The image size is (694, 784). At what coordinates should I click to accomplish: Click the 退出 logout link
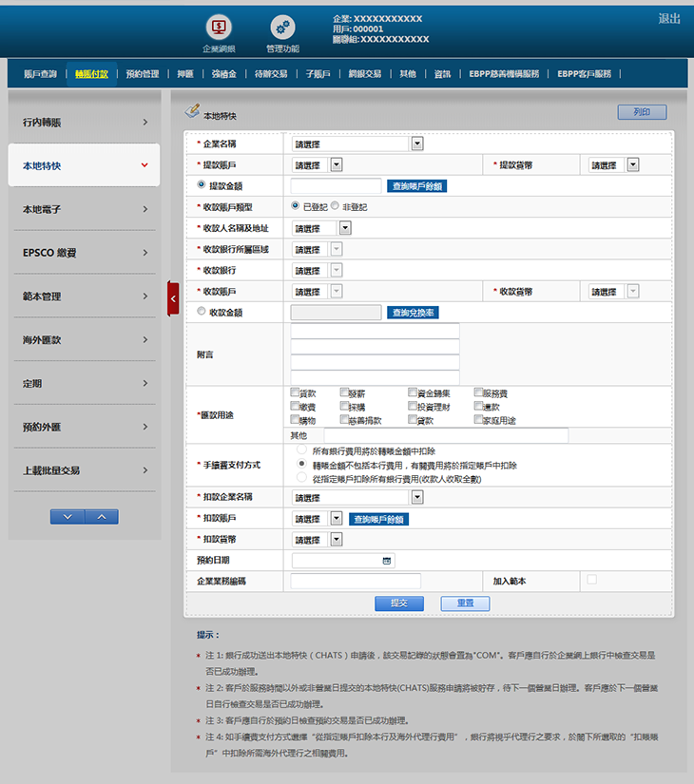669,19
